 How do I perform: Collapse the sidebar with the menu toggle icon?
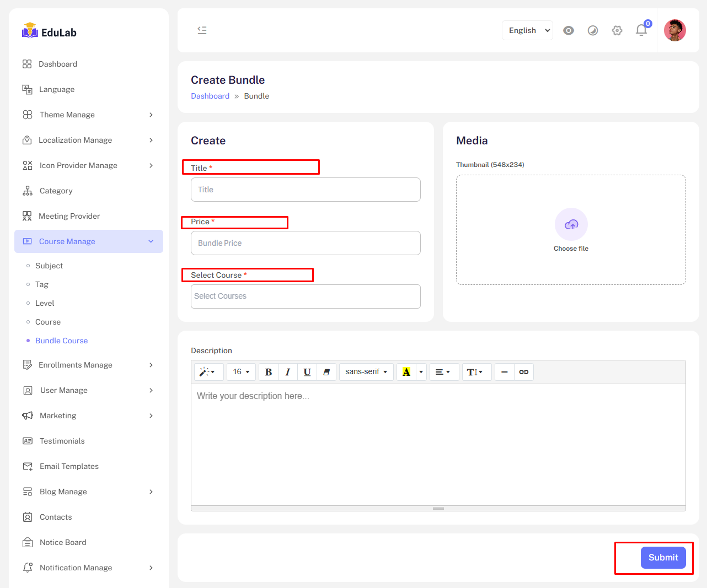point(202,30)
